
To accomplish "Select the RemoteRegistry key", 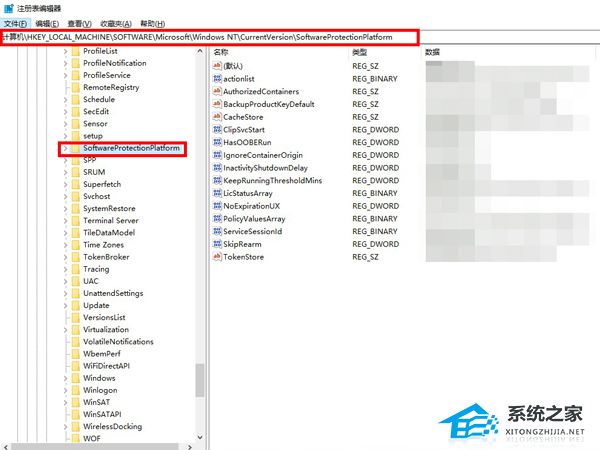I will pos(111,87).
